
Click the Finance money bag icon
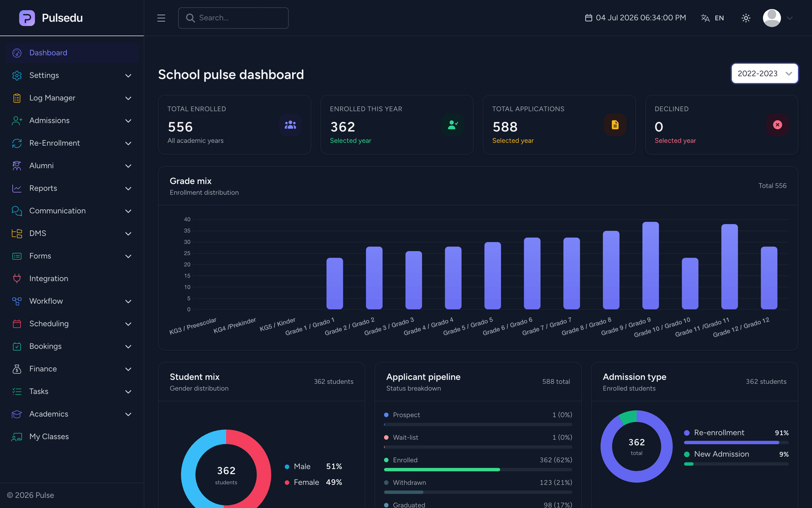(x=17, y=369)
